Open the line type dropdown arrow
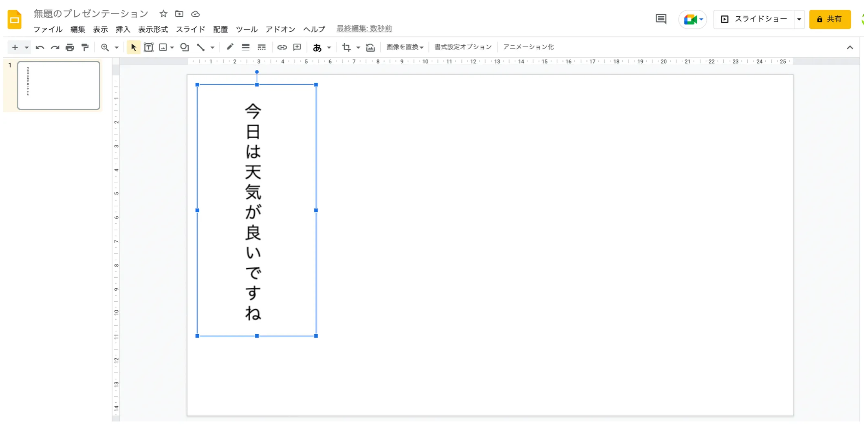 [212, 48]
